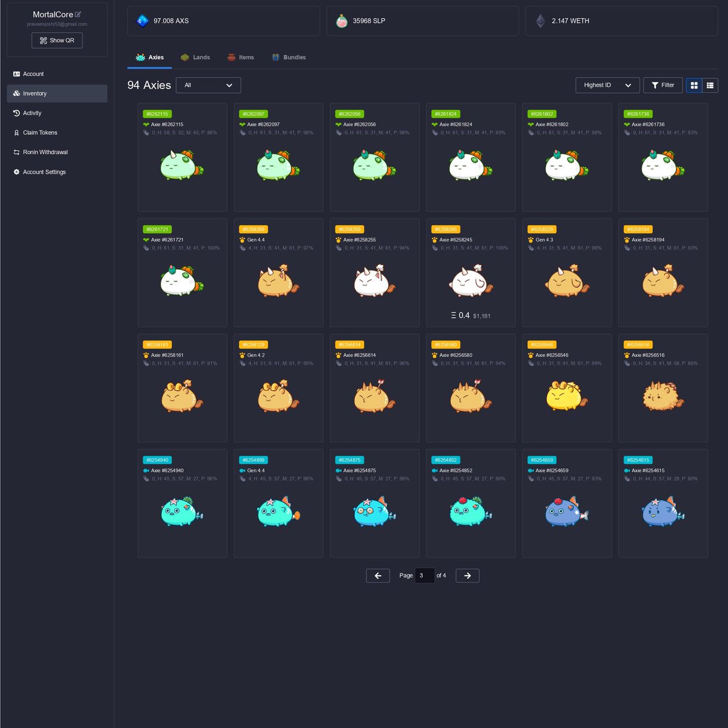Click the Show QR button
This screenshot has width=728, height=728.
click(57, 41)
